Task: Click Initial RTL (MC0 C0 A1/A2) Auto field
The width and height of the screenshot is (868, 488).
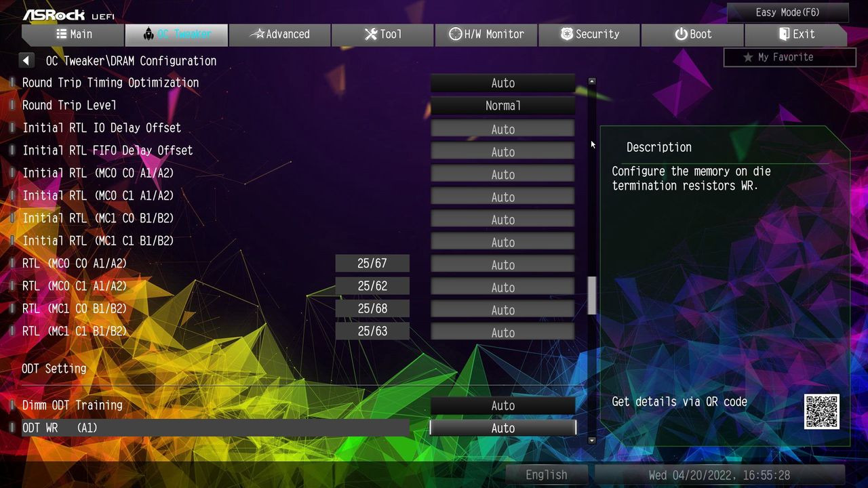Action: tap(502, 174)
